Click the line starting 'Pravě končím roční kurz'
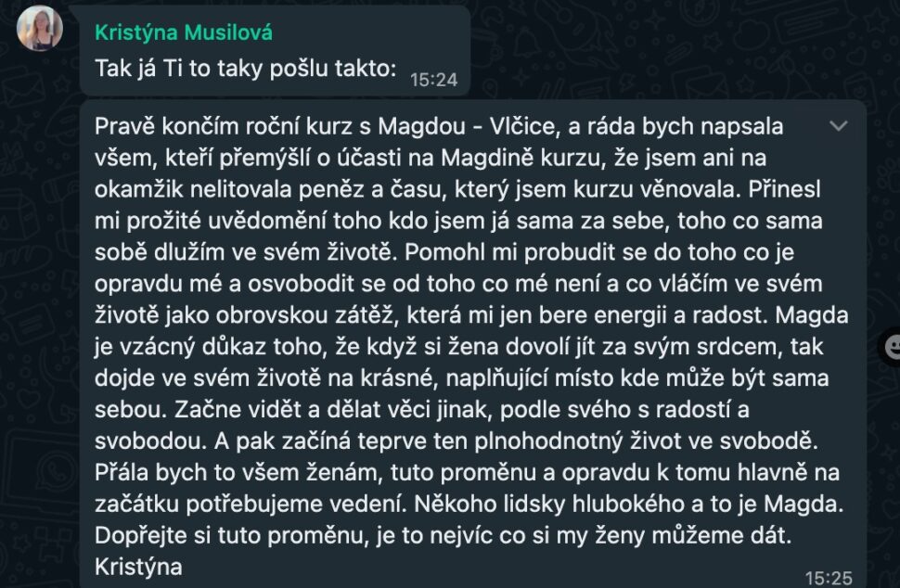900x588 pixels. click(x=439, y=126)
